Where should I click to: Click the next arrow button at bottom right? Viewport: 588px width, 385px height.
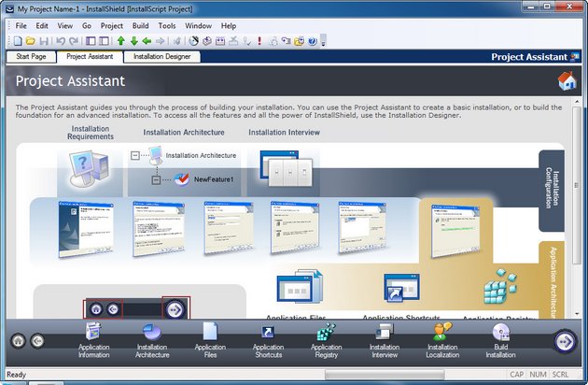tap(565, 341)
